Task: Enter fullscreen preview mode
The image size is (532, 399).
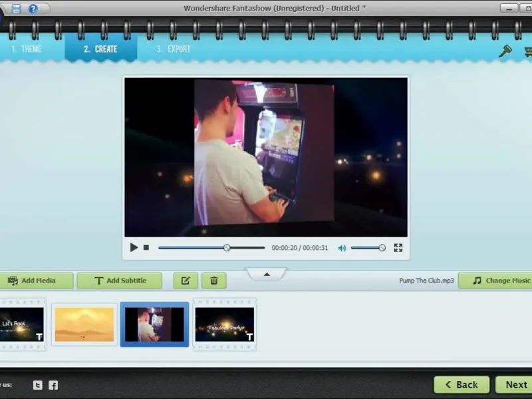Action: point(398,247)
